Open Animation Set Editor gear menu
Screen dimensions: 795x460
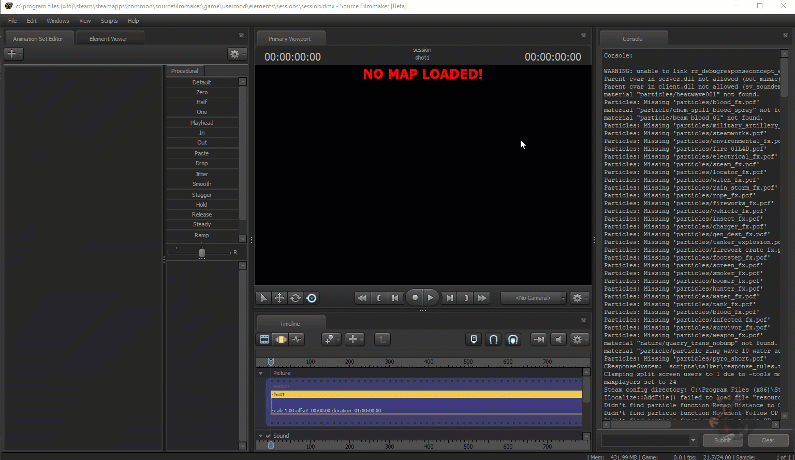[x=236, y=54]
